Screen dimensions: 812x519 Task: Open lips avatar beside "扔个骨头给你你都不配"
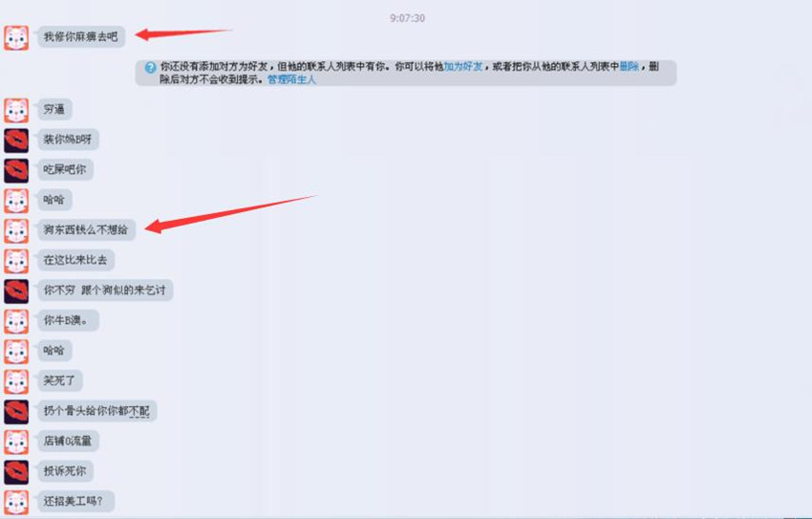point(16,412)
